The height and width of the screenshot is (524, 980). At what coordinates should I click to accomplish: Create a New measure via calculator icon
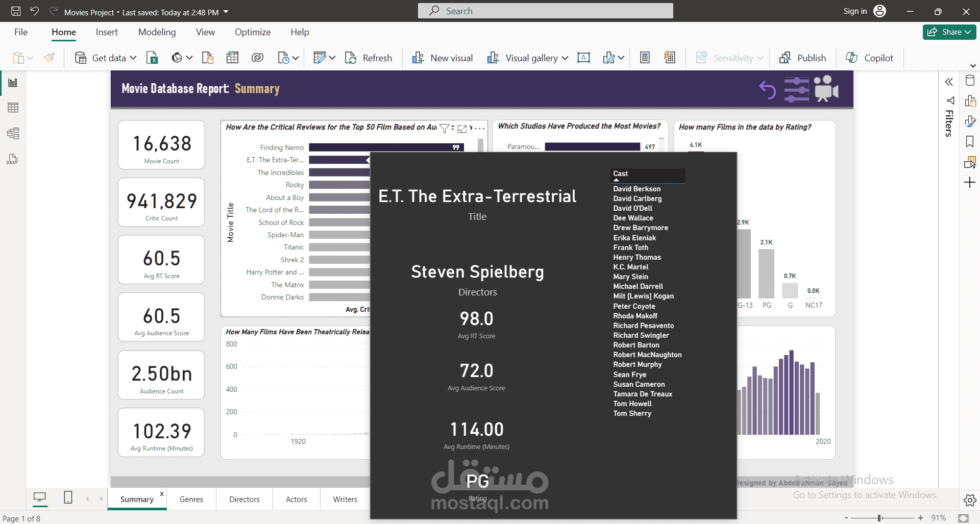(645, 58)
